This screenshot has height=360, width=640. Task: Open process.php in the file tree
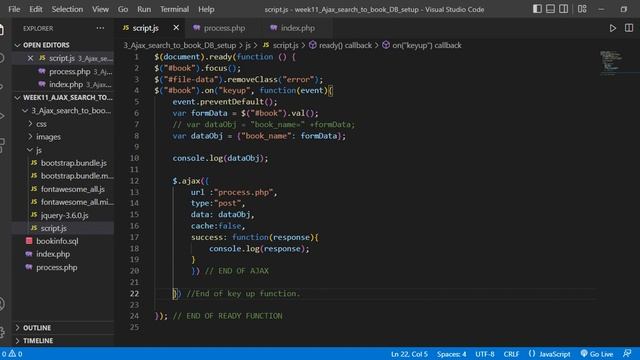click(63, 267)
